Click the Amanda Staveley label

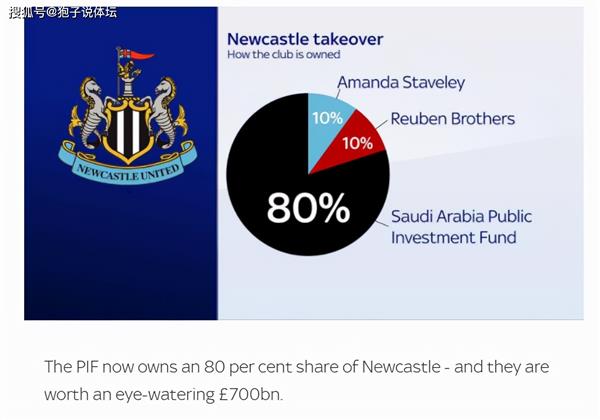pos(401,82)
